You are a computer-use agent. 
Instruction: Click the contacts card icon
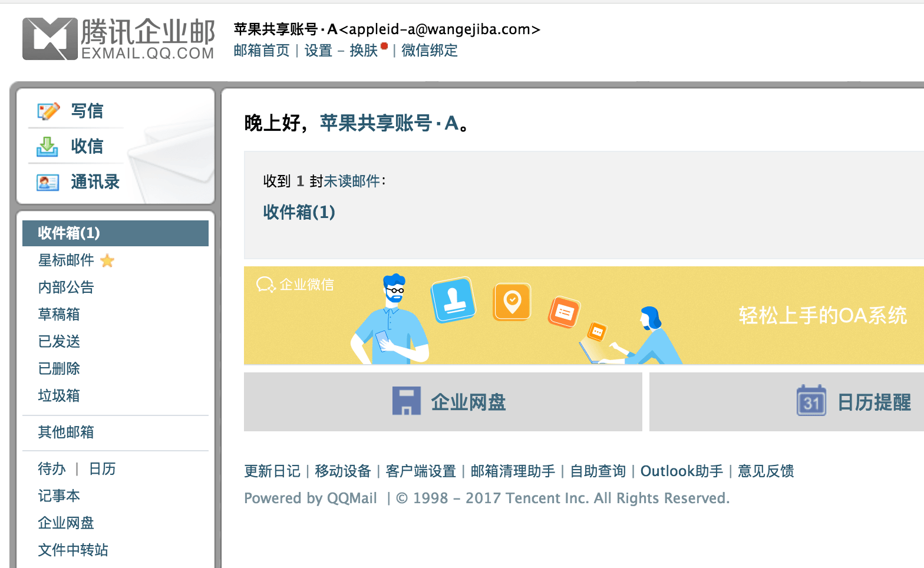coord(48,182)
